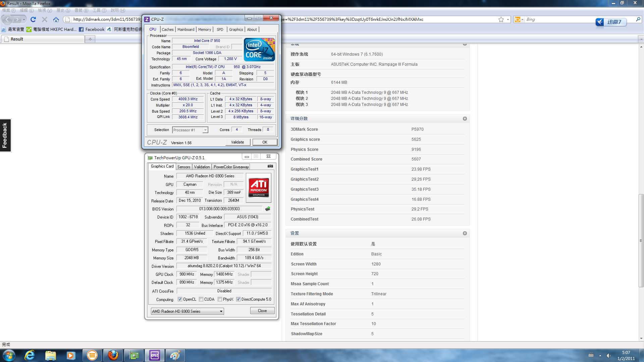This screenshot has height=362, width=644.
Task: Open the 最常瀏覽 bookmarks button
Action: coord(13,29)
